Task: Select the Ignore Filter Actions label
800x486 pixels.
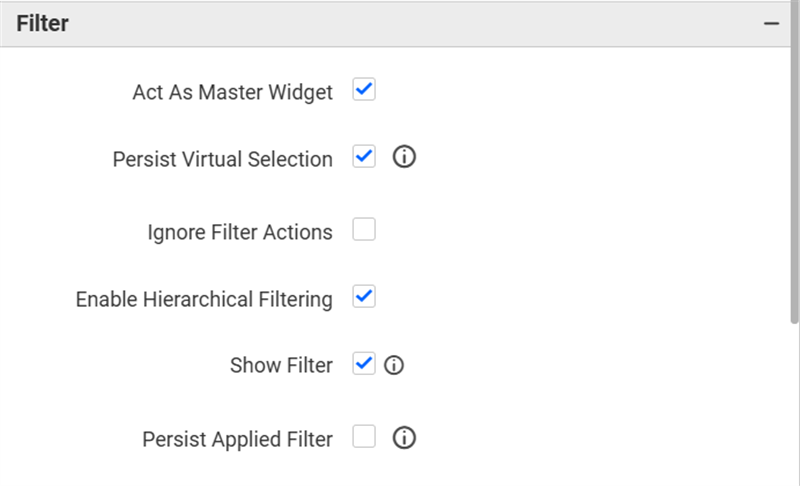Action: pyautogui.click(x=240, y=232)
